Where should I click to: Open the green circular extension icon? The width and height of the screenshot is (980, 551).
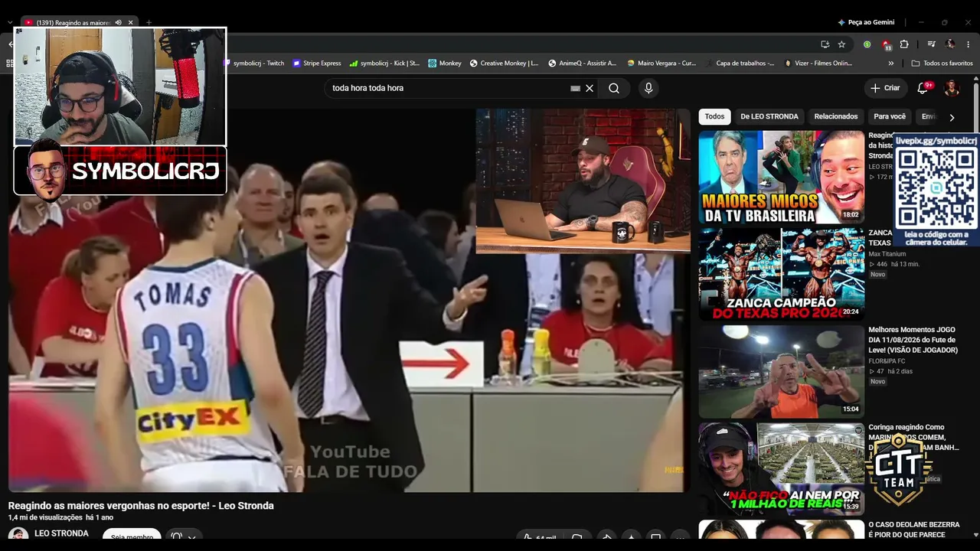[867, 44]
